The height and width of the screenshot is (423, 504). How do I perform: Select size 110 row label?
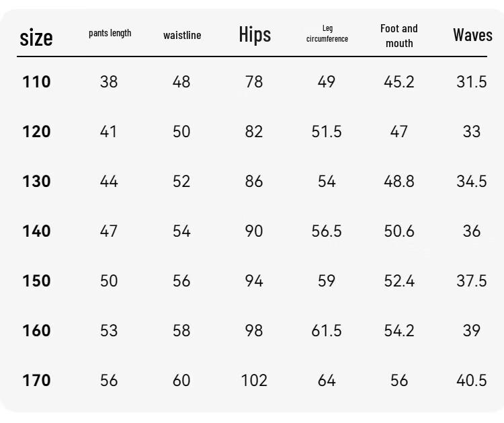pos(36,81)
